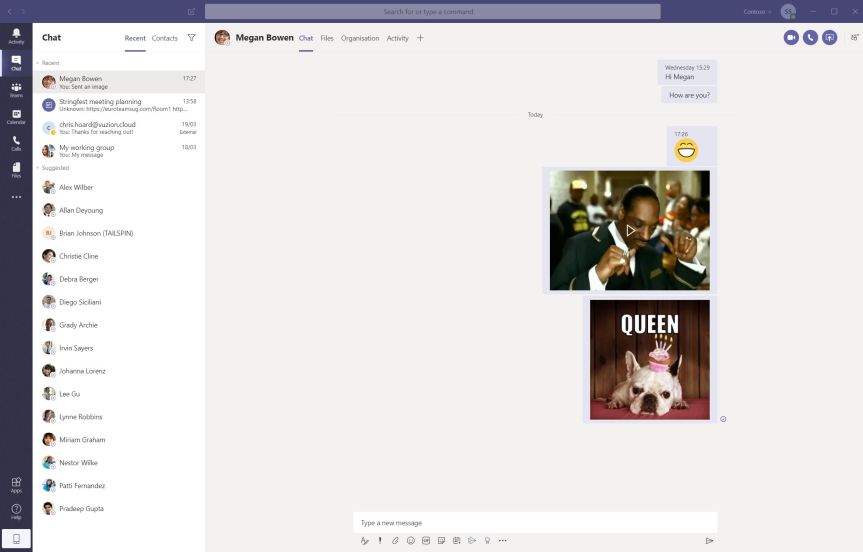The image size is (863, 552).
Task: Open the GIF picker below message box
Action: [426, 540]
